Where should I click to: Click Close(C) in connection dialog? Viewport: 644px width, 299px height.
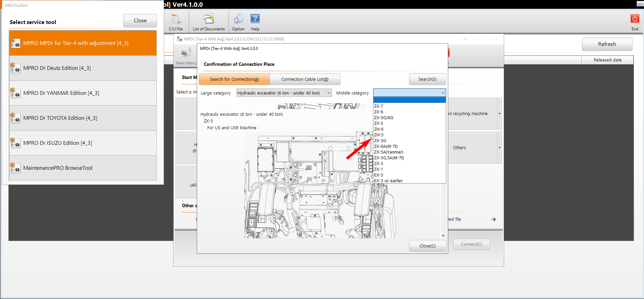tap(427, 246)
